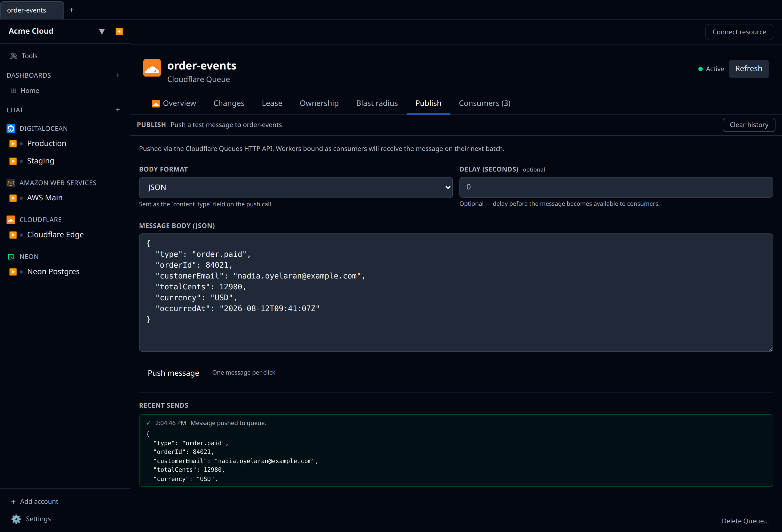Open a new tab with plus button

[x=71, y=10]
